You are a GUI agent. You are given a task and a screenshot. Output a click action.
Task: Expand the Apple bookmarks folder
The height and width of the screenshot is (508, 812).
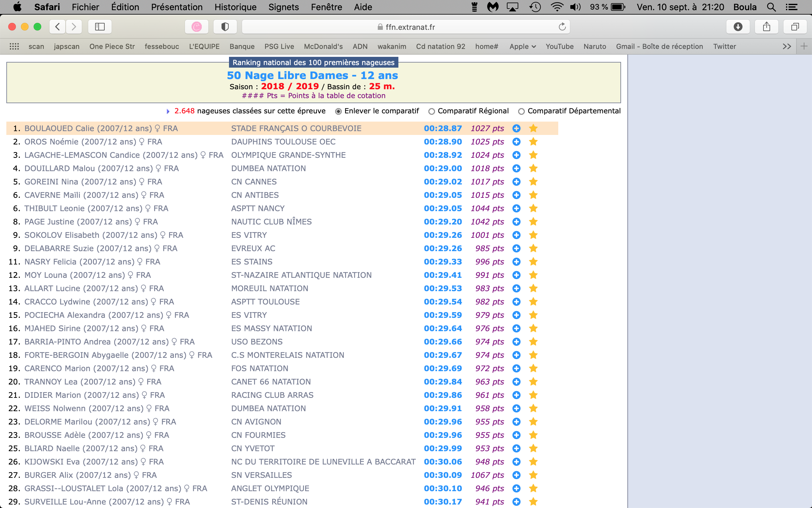coord(522,46)
